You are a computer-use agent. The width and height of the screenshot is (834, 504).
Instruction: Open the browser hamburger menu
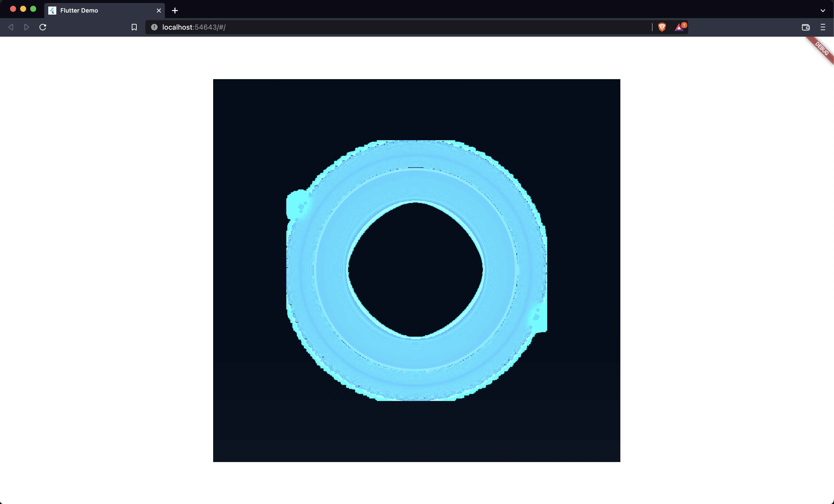point(823,27)
